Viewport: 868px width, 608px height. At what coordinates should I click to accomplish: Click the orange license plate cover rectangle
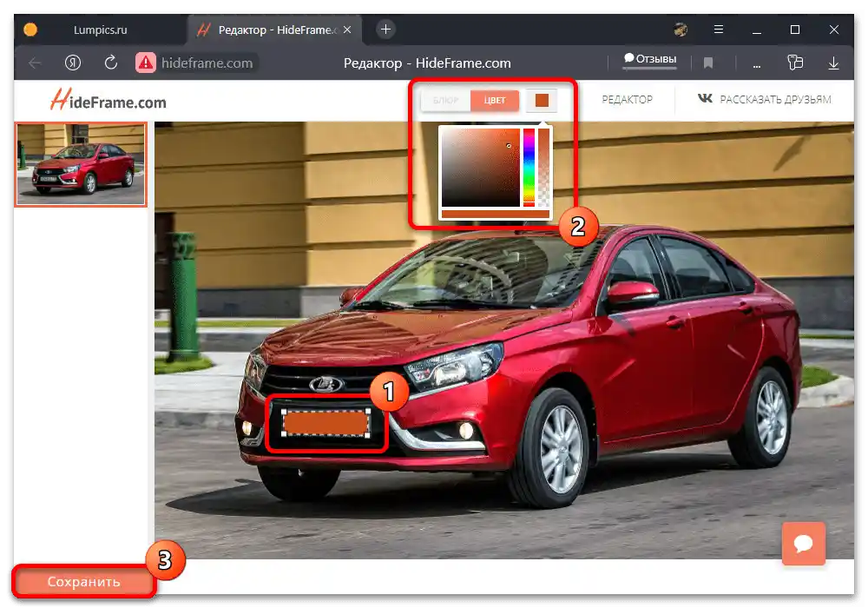pos(325,423)
